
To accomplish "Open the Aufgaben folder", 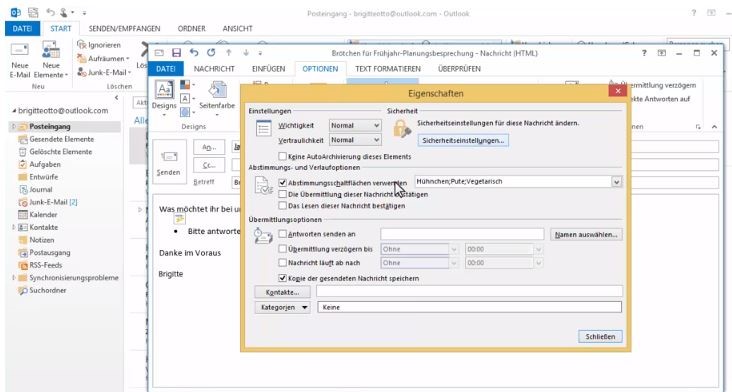I will click(x=45, y=164).
